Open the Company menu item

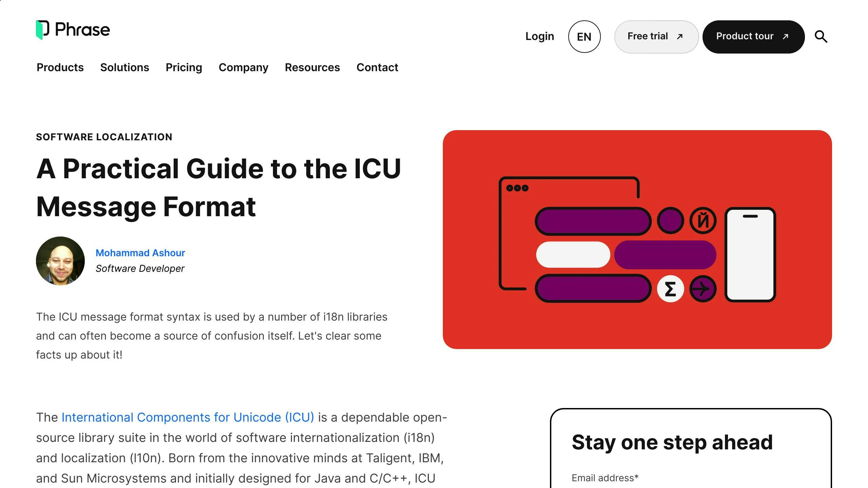tap(243, 67)
